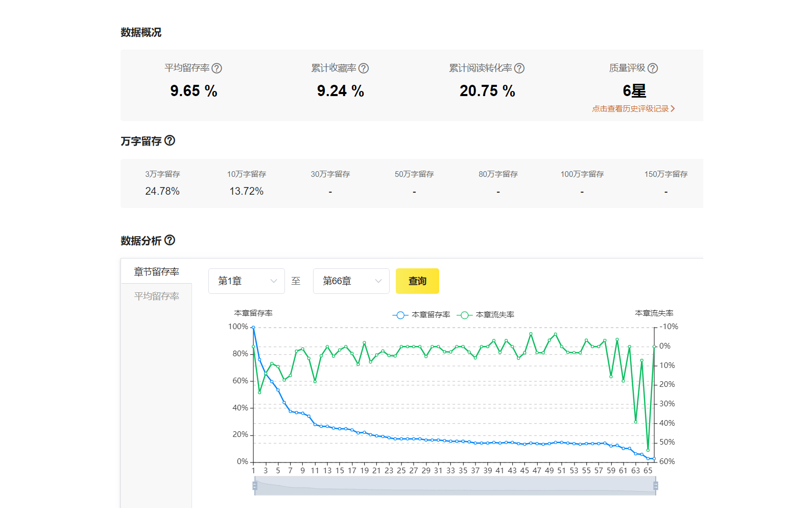Click the 150万字留存 label
812x508 pixels.
(x=666, y=174)
